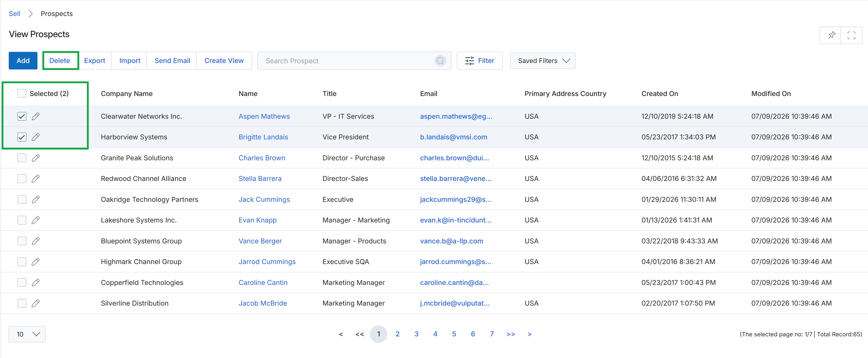Go to page 3

(x=417, y=334)
